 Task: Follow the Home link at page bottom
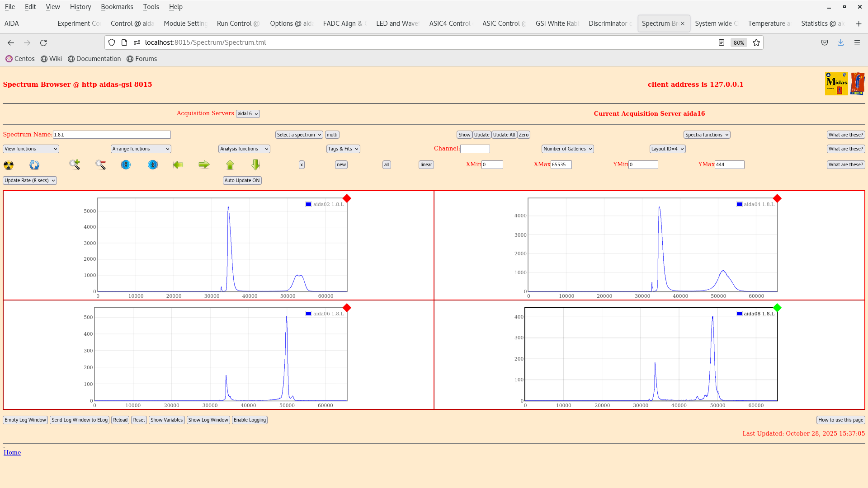pyautogui.click(x=12, y=452)
